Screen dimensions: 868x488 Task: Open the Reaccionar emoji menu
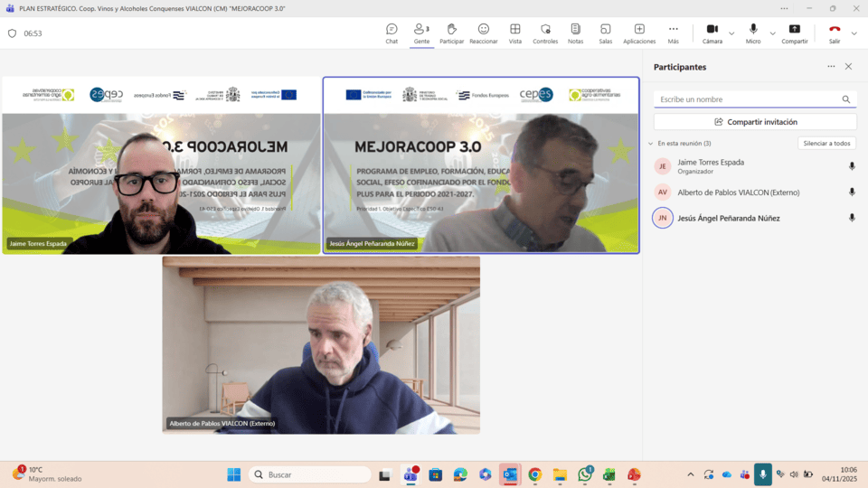click(x=484, y=33)
